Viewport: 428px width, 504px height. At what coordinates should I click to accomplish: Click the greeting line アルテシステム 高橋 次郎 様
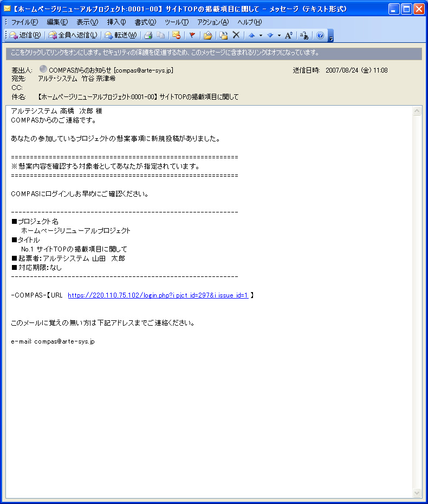point(56,111)
